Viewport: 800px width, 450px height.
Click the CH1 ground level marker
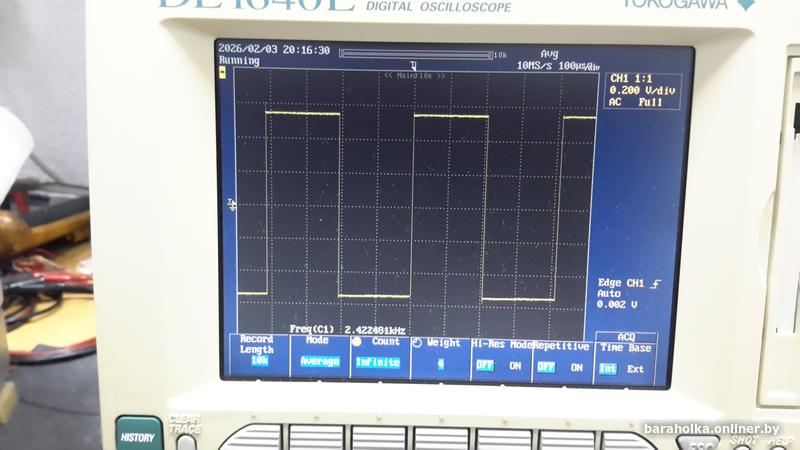232,205
